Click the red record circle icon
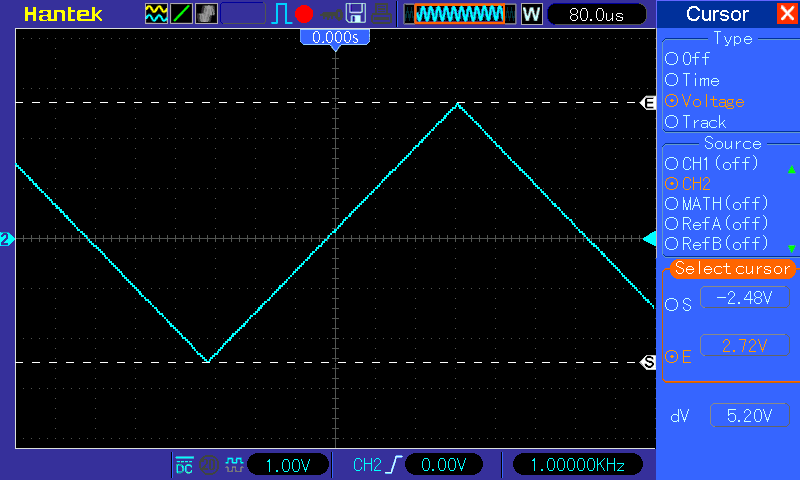Viewport: 800px width, 480px height. [304, 14]
